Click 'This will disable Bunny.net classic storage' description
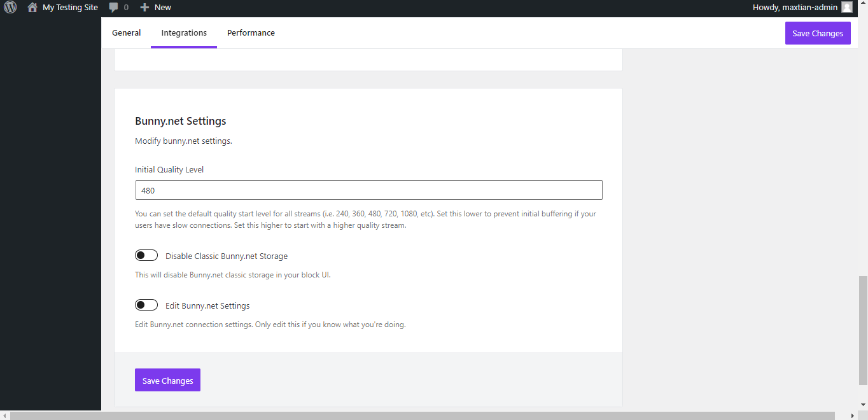 233,275
